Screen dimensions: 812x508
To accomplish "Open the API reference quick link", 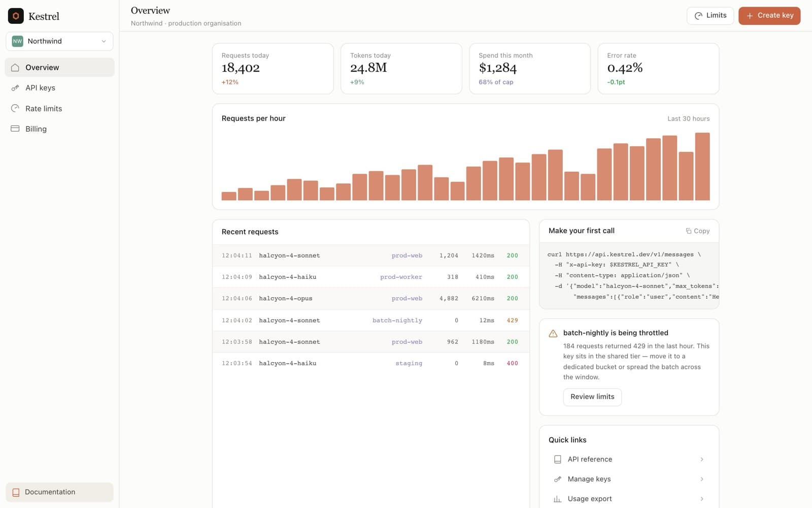I will pyautogui.click(x=629, y=459).
